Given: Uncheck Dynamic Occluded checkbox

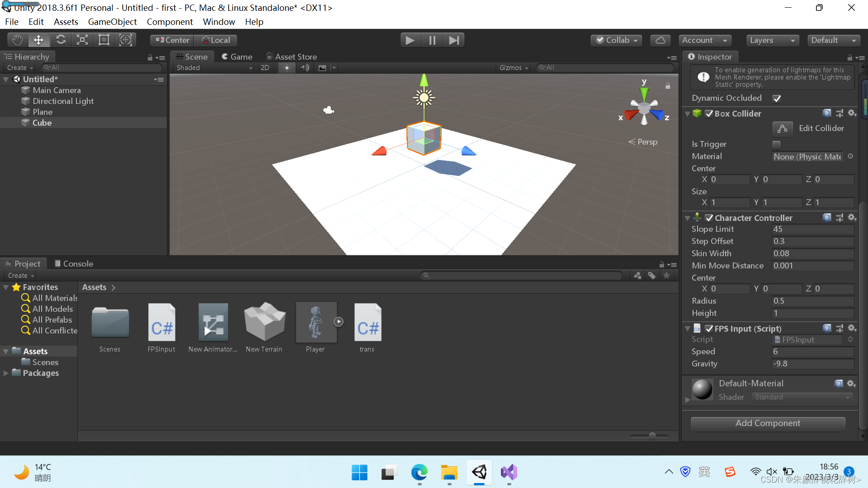Looking at the screenshot, I should [777, 99].
